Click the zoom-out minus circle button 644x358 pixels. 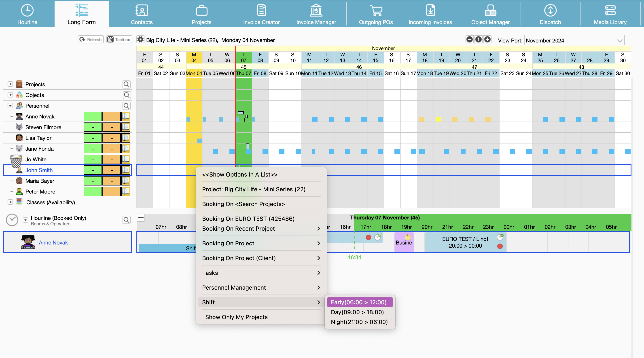470,40
